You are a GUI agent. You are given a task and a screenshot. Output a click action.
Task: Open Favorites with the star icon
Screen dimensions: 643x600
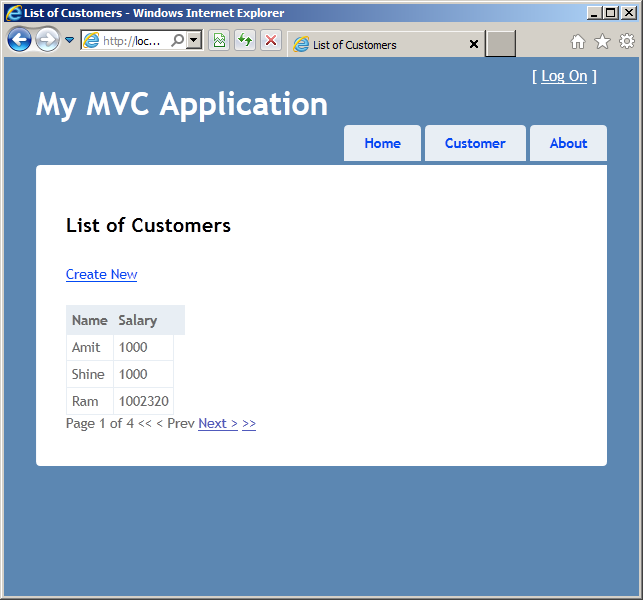pos(602,41)
